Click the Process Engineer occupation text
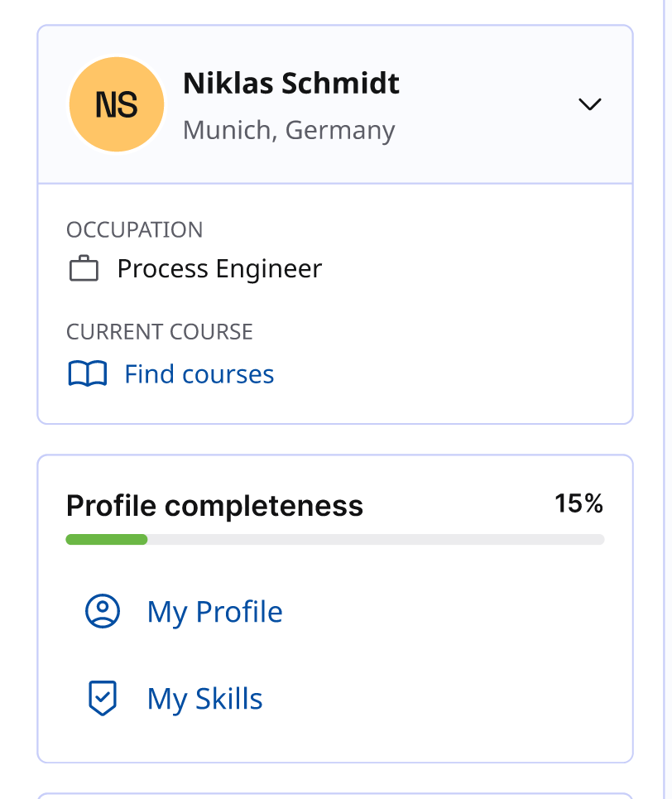 click(219, 269)
